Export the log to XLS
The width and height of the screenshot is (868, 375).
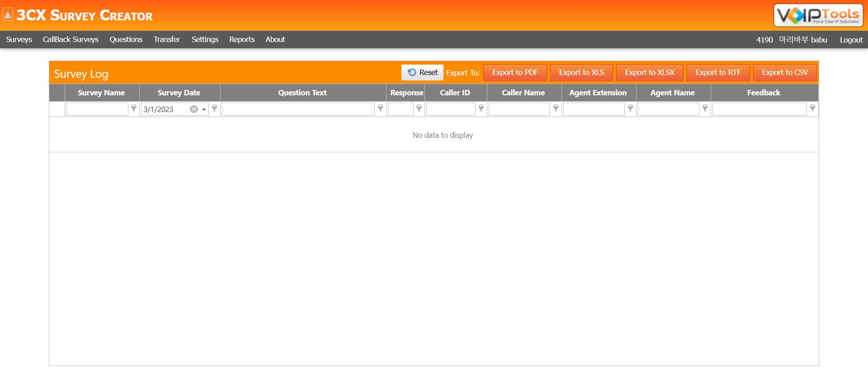tap(581, 72)
